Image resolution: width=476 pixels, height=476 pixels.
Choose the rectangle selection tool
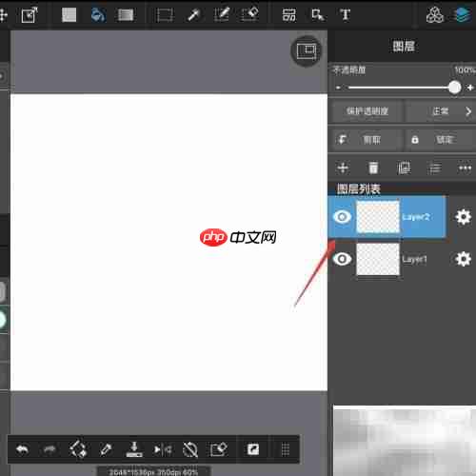(x=165, y=15)
